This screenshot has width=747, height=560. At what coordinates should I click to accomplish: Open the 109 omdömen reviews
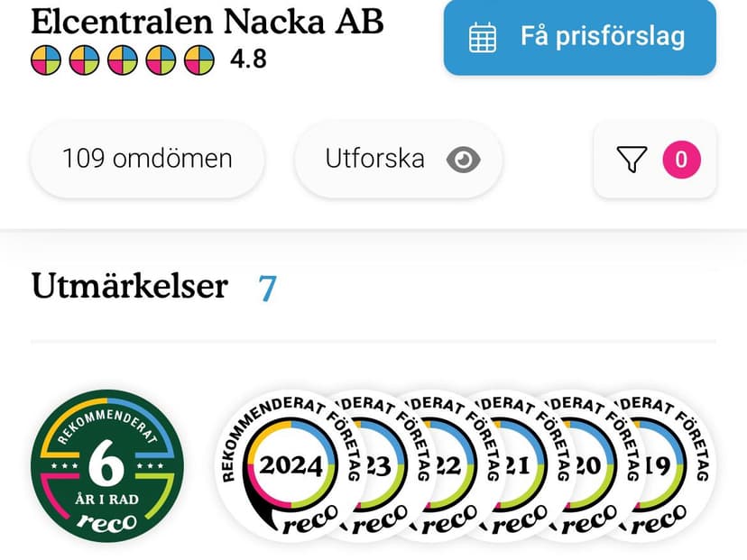pos(147,159)
